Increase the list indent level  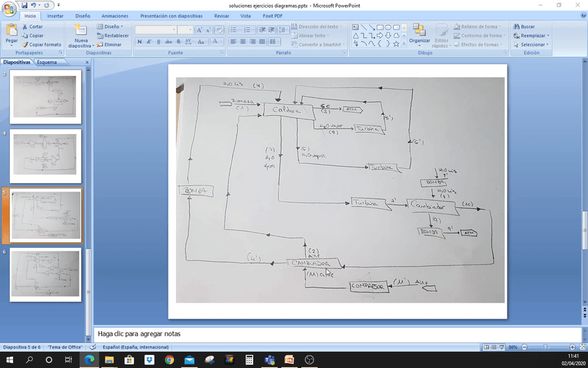(x=272, y=30)
